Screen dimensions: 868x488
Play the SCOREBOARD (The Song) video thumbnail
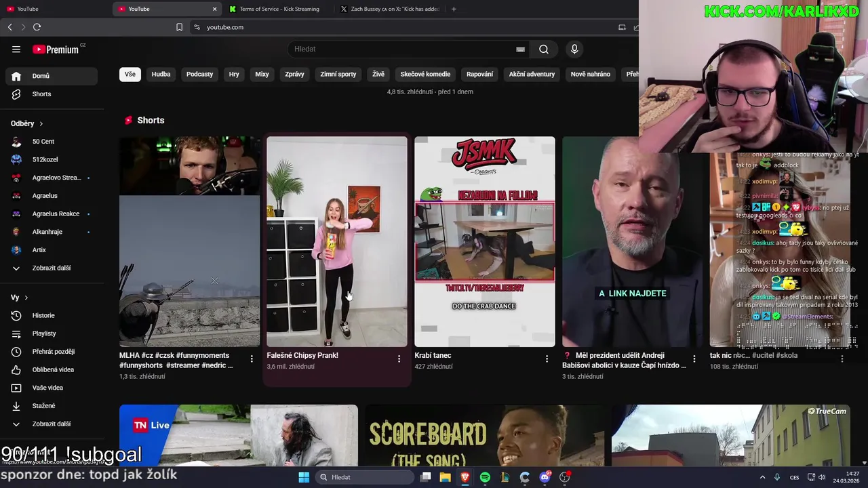click(x=484, y=436)
